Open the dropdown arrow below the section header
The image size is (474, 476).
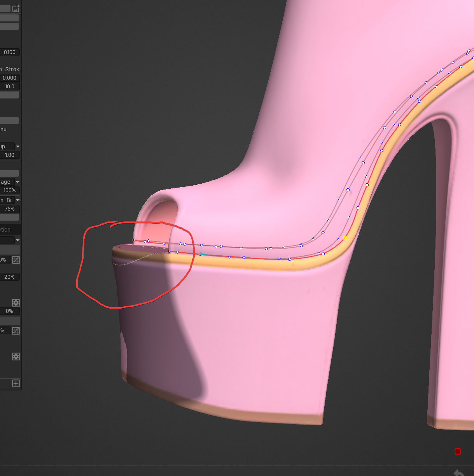[x=17, y=240]
